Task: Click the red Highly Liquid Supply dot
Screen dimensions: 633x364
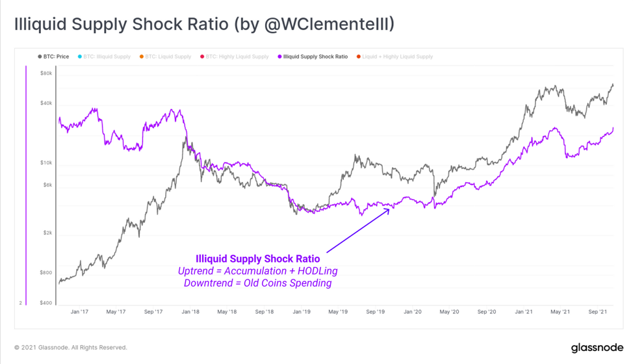Action: (202, 57)
